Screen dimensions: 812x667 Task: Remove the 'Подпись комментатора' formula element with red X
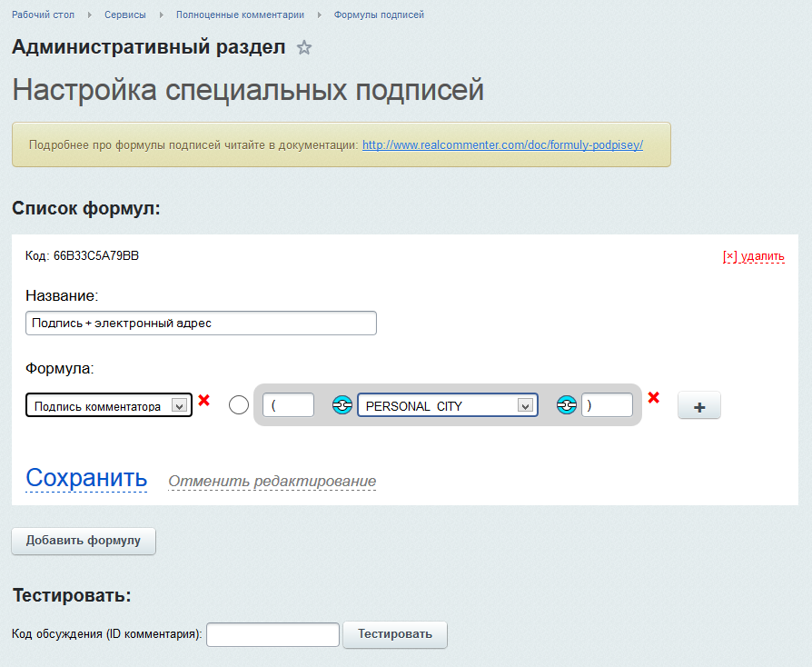point(204,400)
